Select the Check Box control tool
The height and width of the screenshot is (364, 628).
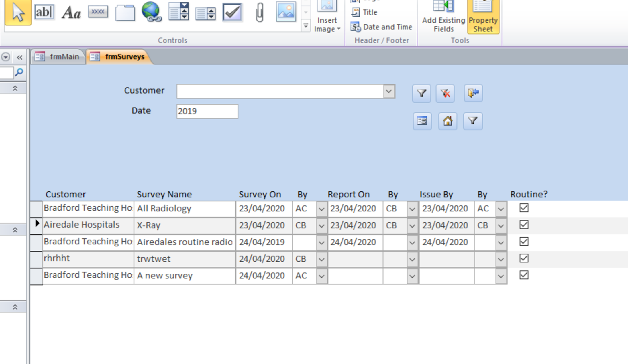pos(232,12)
